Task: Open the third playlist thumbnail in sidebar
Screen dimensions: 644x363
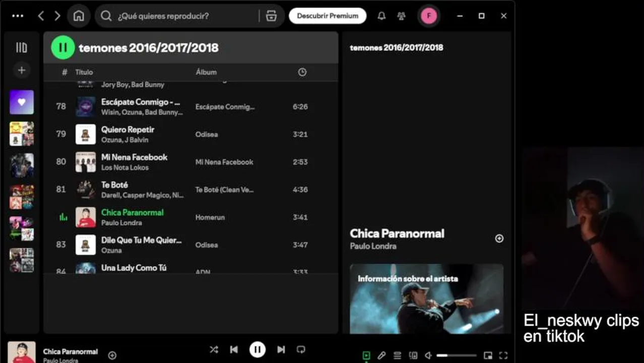Action: point(22,165)
